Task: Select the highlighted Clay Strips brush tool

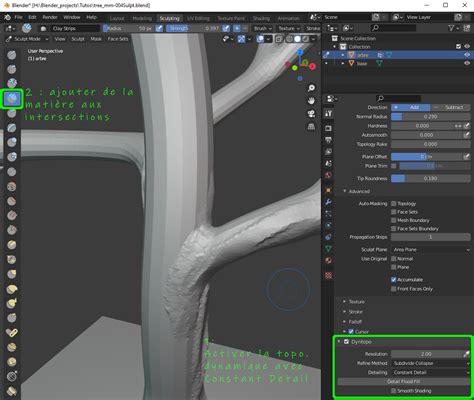Action: coord(12,98)
